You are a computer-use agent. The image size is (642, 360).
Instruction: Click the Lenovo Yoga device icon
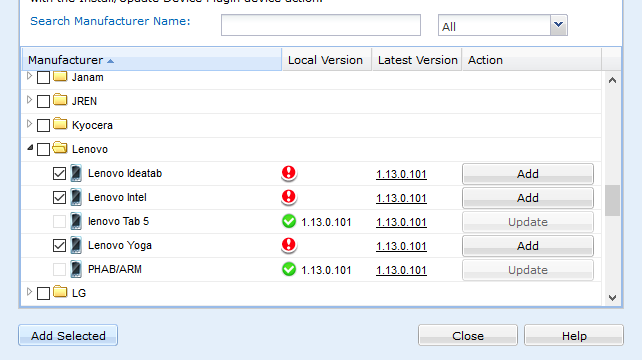point(76,245)
